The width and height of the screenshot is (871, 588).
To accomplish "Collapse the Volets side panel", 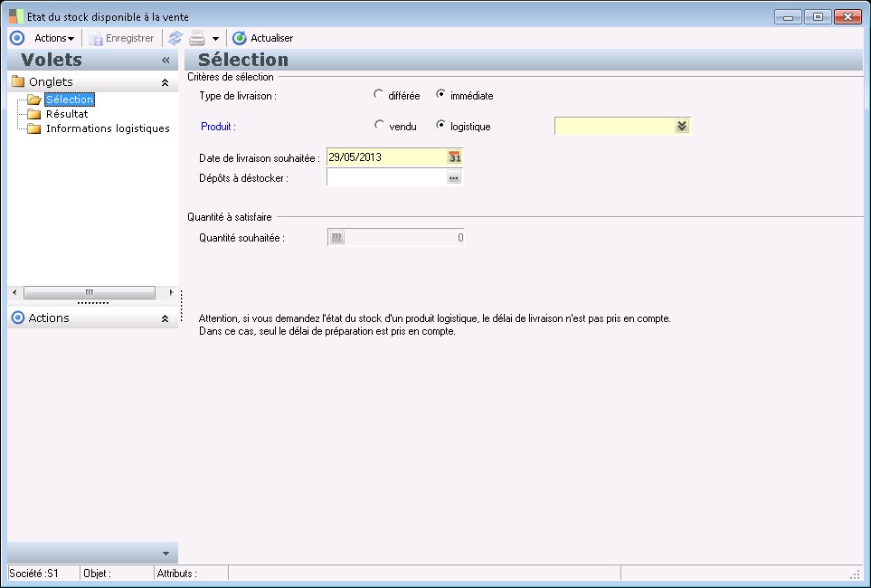I will [x=166, y=60].
